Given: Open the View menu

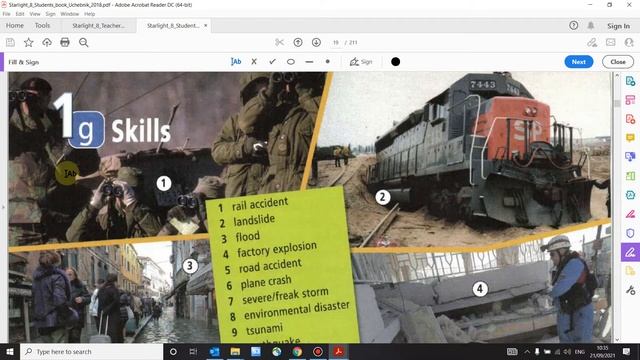Looking at the screenshot, I should pyautogui.click(x=35, y=14).
